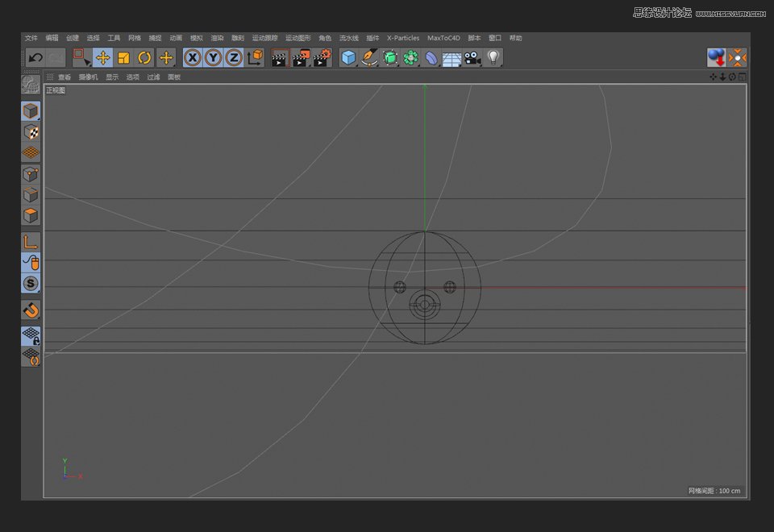774x532 pixels.
Task: Toggle the Z axis lock
Action: pyautogui.click(x=234, y=57)
